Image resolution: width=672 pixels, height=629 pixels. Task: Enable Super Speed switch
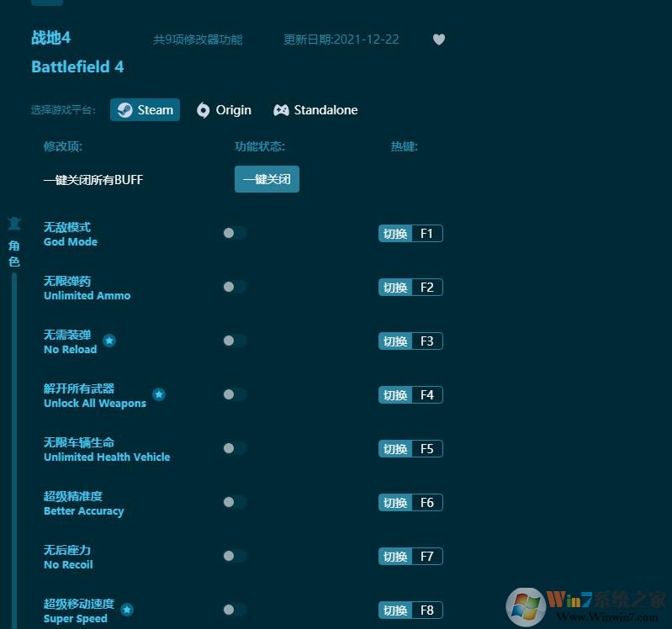235,610
